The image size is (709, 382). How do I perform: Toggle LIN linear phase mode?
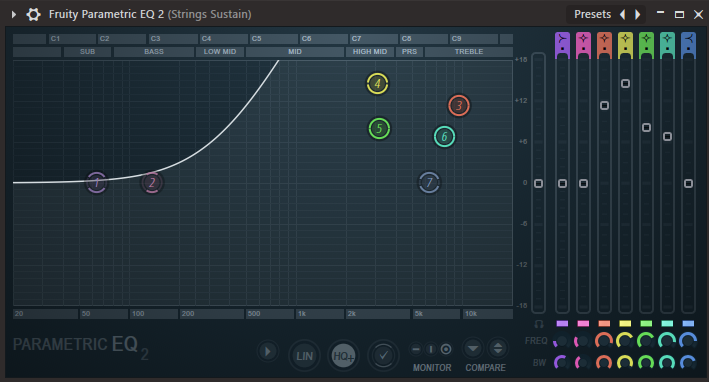tap(304, 356)
